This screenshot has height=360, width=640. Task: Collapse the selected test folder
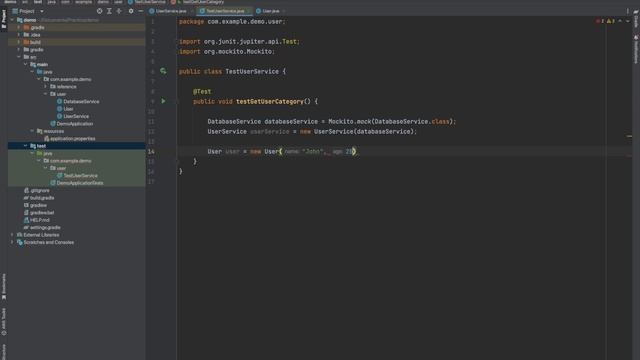[25, 146]
